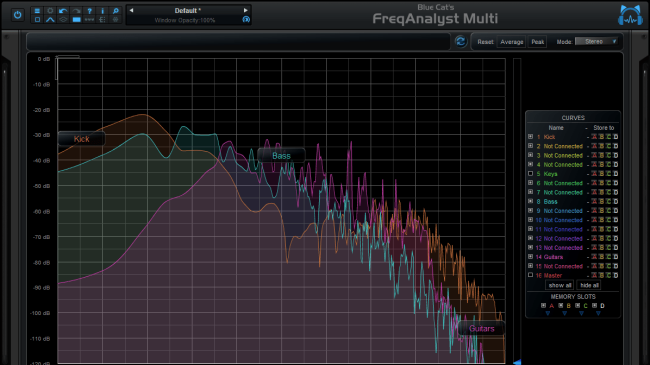650x365 pixels.
Task: Toggle the Guitars curve checkbox
Action: (x=530, y=257)
